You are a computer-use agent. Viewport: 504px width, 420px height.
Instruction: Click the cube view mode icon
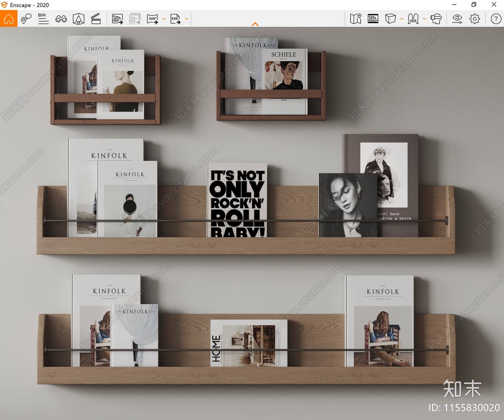click(x=391, y=19)
